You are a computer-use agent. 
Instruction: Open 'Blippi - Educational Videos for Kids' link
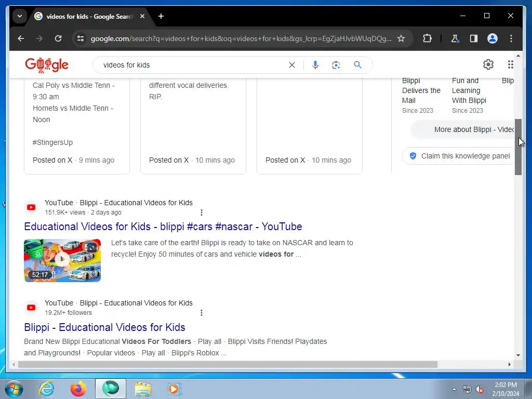tap(104, 327)
